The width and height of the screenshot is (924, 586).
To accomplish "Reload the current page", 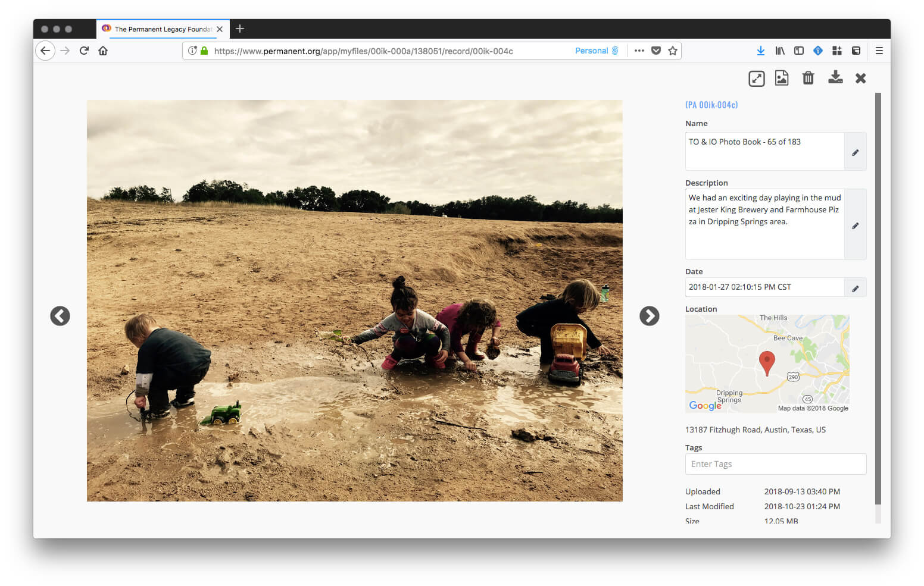I will tap(84, 51).
